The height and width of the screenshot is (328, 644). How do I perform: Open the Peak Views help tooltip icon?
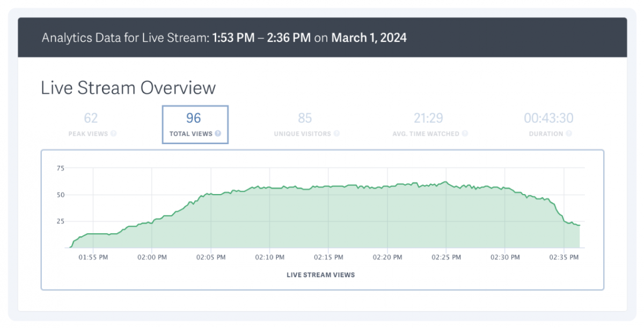(x=114, y=134)
